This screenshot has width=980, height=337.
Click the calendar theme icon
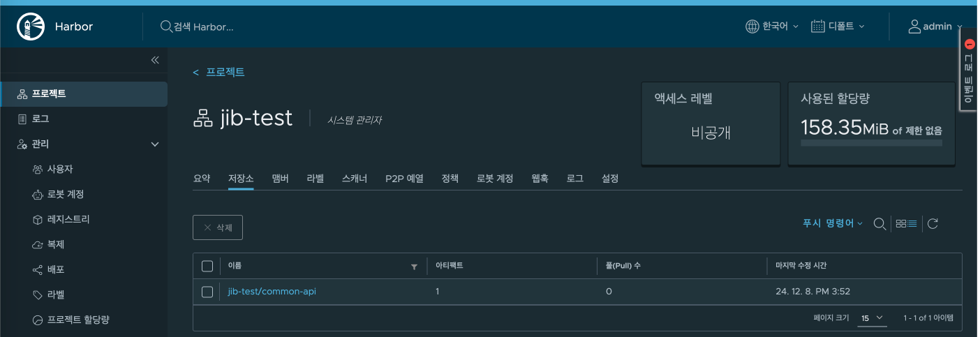click(x=818, y=27)
